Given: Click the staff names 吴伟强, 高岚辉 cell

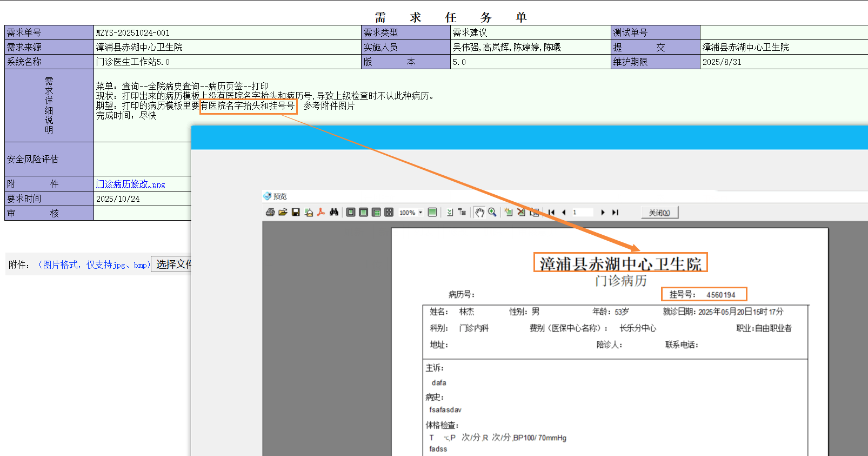Looking at the screenshot, I should pos(530,47).
